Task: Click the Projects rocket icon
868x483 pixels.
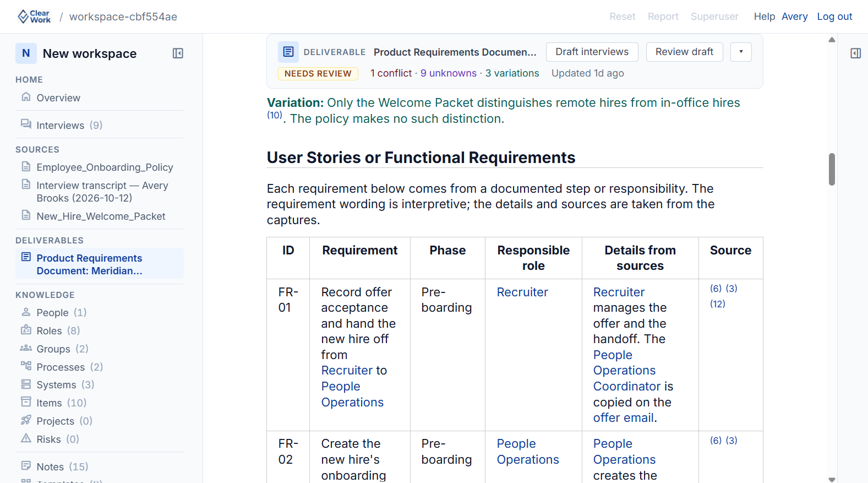Action: click(x=26, y=420)
